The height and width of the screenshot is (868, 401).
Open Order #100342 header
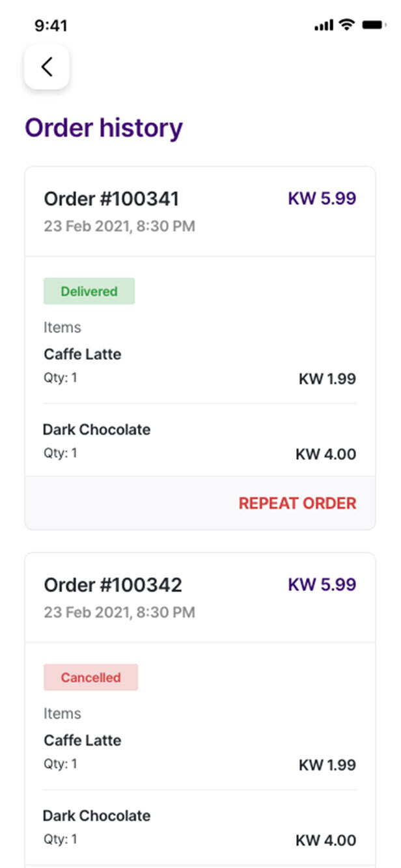click(113, 585)
